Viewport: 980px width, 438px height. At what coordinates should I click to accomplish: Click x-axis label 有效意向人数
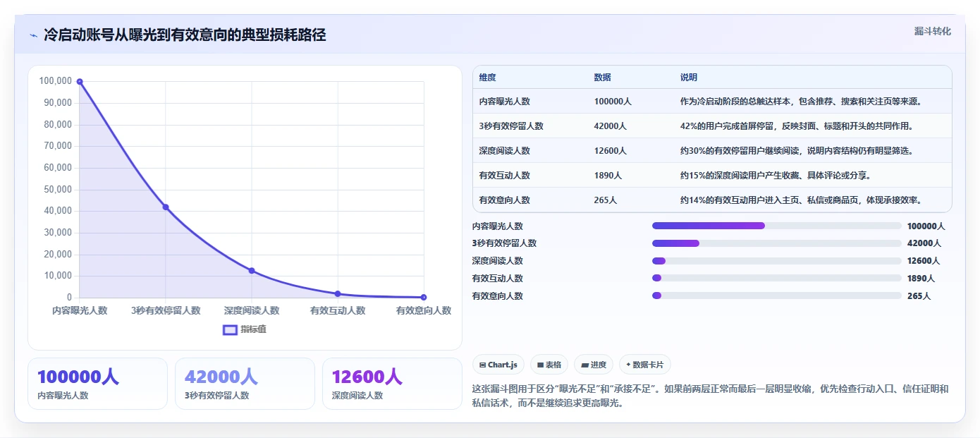424,310
